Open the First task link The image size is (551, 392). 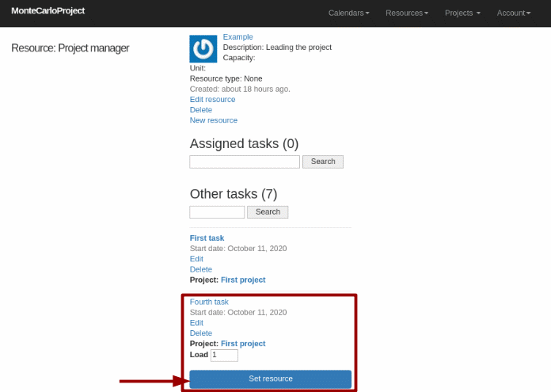tap(207, 238)
